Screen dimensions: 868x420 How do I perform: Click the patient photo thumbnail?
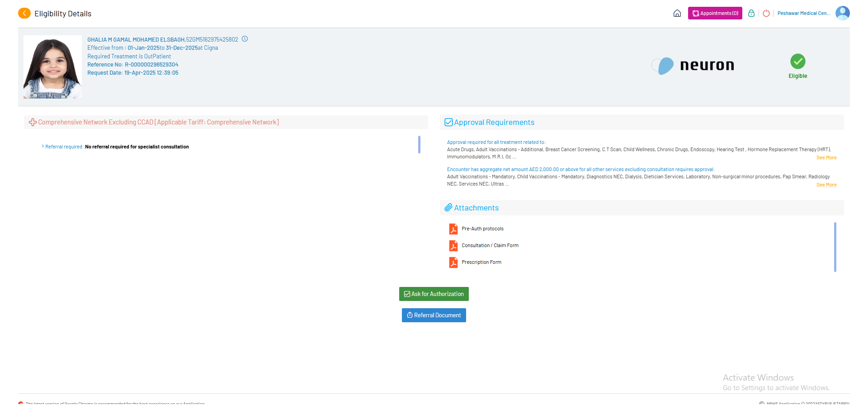tap(52, 67)
